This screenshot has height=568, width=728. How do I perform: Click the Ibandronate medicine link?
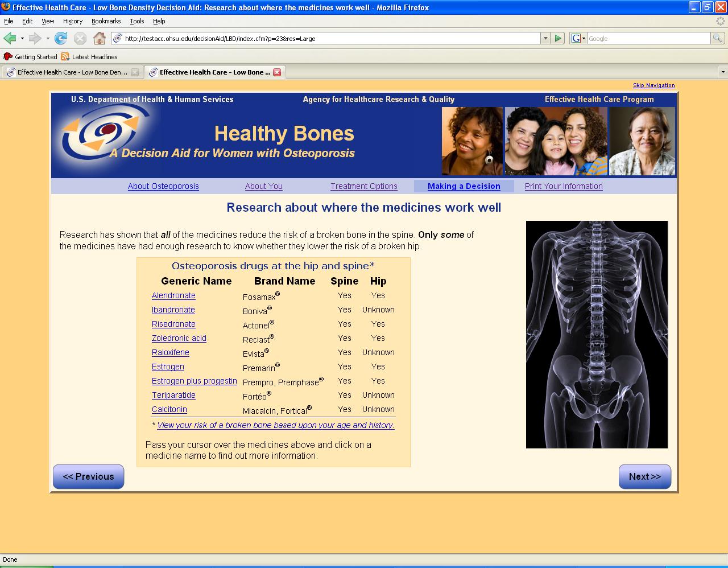point(173,310)
